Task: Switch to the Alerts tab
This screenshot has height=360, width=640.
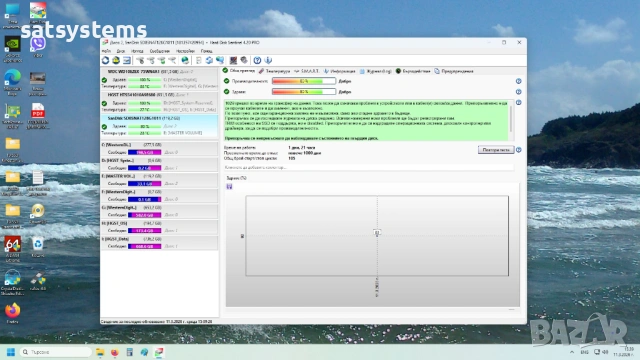Action: pos(454,71)
